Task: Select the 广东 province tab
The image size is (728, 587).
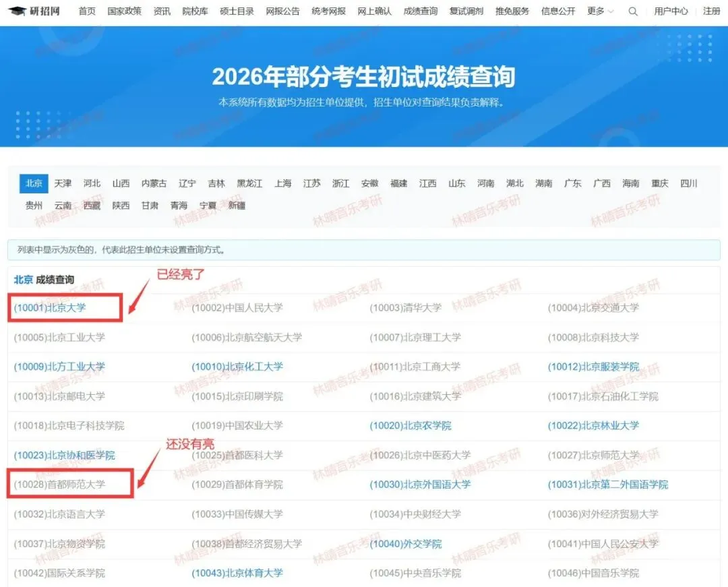Action: pyautogui.click(x=573, y=183)
